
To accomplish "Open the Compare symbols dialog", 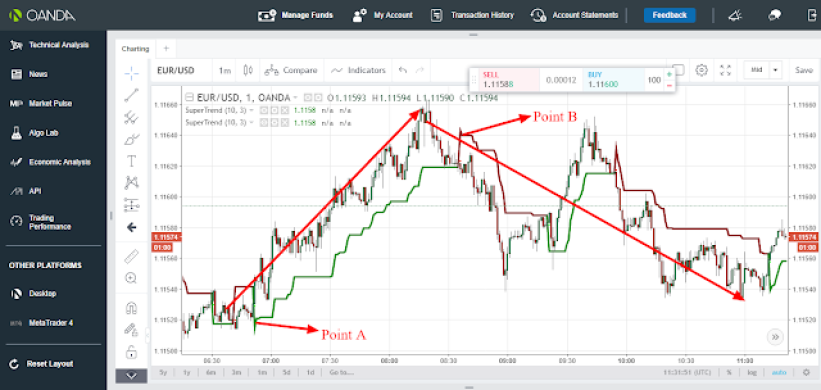I will pyautogui.click(x=291, y=70).
